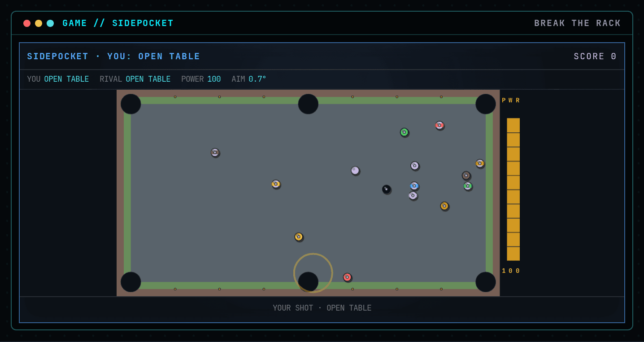Click the YOUR SHOT · OPEN TABLE message
The image size is (644, 342).
tap(322, 308)
